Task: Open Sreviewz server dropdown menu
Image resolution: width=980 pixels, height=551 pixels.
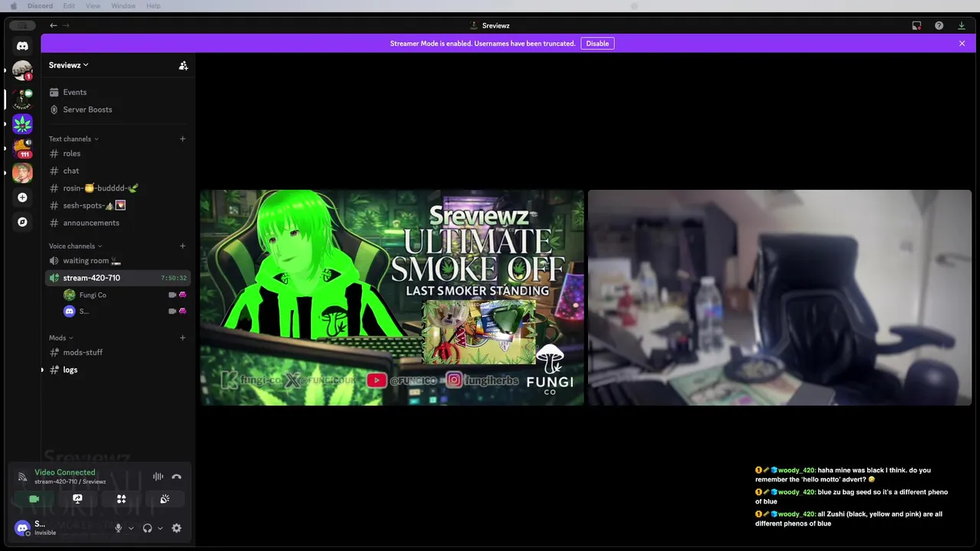Action: pyautogui.click(x=69, y=66)
